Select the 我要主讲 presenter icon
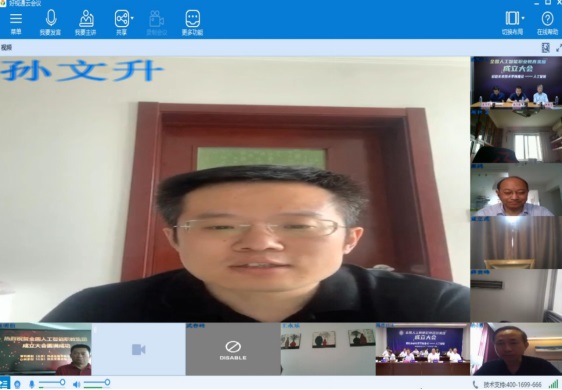 coord(86,19)
